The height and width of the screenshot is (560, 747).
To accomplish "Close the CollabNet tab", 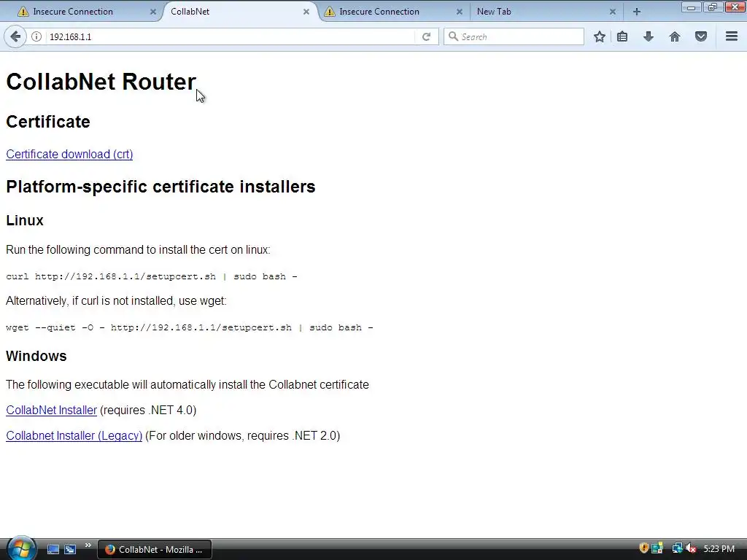I will [306, 12].
